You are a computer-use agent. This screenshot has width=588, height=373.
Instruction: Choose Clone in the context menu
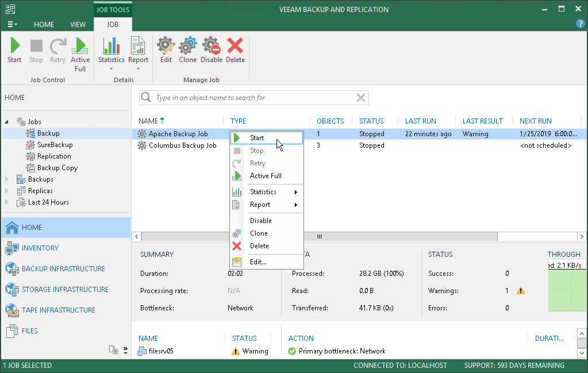pos(266,233)
